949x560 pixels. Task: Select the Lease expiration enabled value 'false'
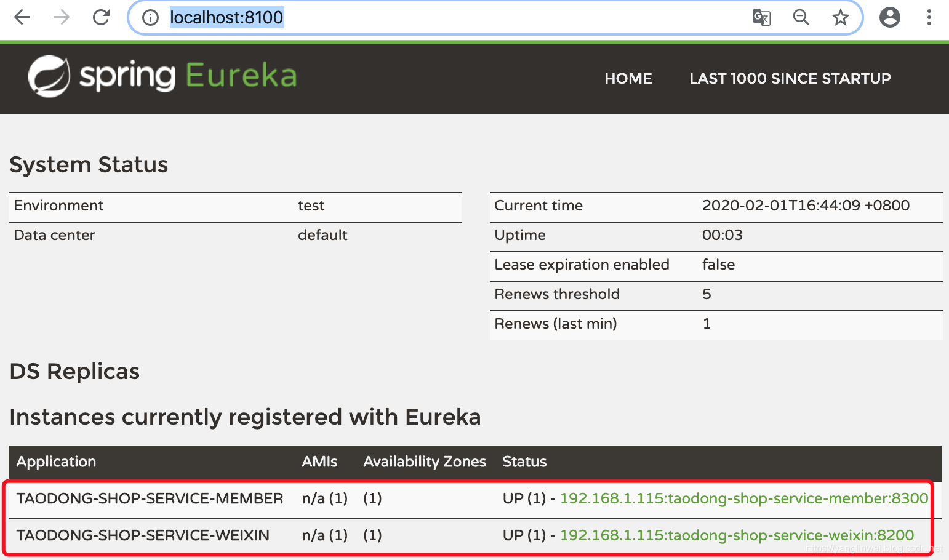pyautogui.click(x=718, y=265)
